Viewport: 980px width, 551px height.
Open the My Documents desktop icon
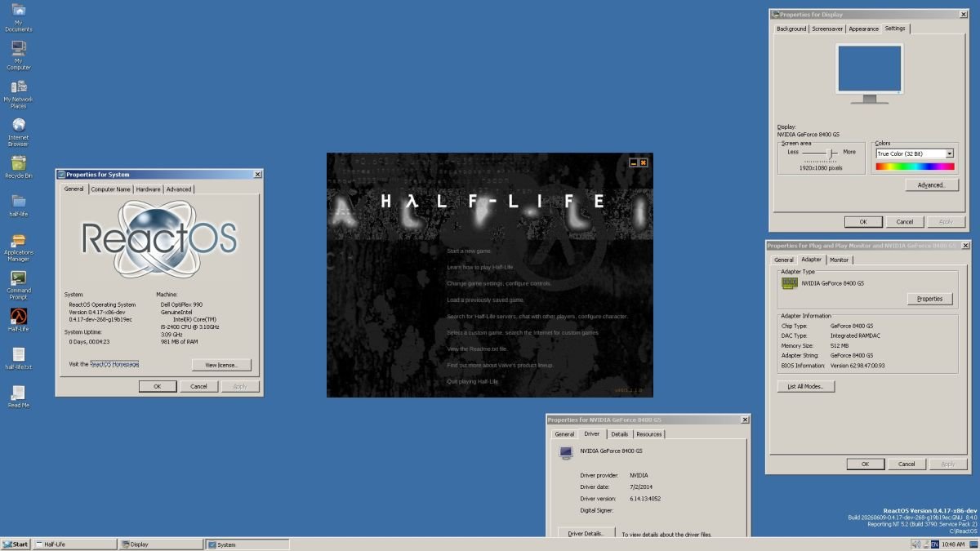(18, 17)
